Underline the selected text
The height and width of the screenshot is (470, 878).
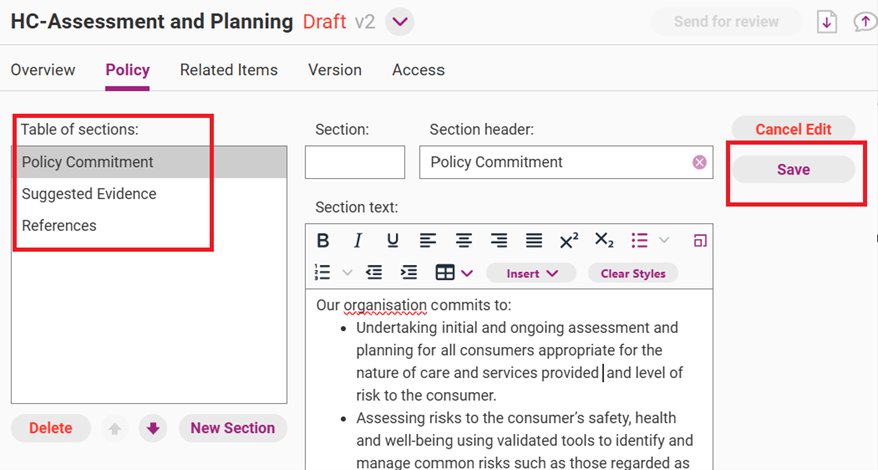coord(392,241)
